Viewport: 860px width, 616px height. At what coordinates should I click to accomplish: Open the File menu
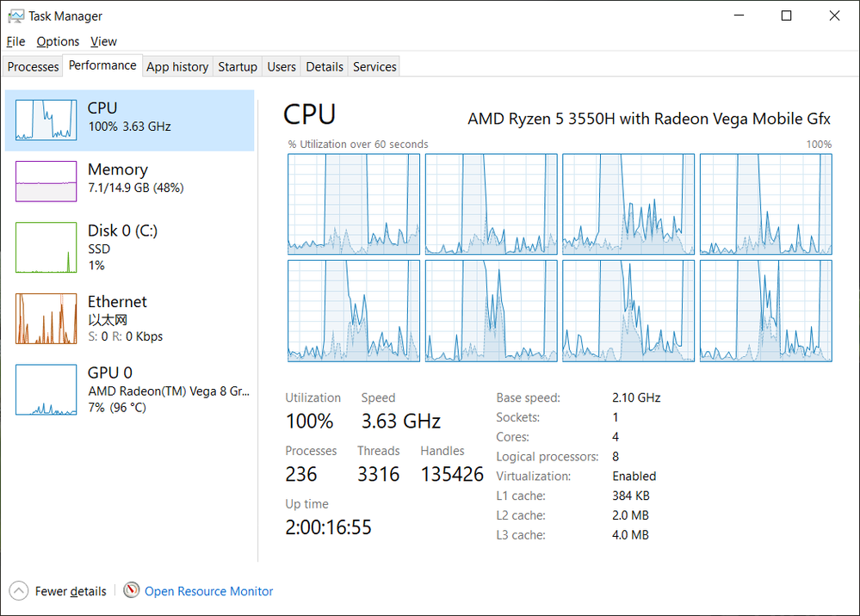(x=15, y=41)
